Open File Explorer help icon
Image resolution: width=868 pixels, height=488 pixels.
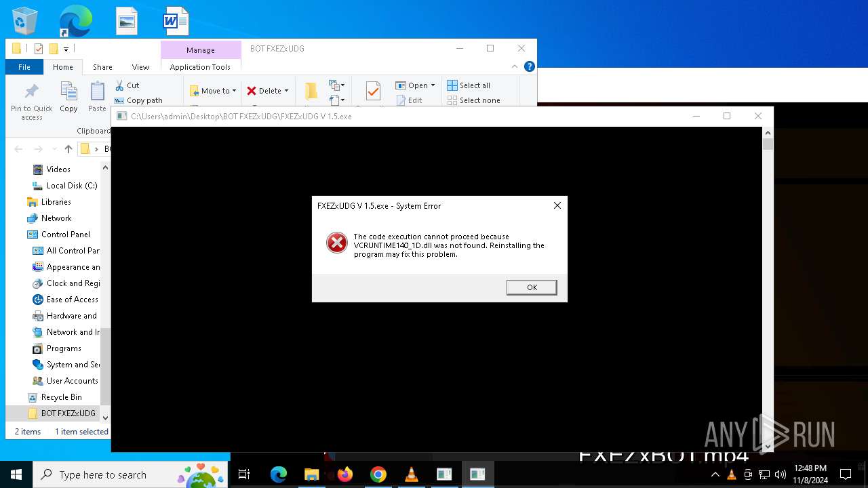(x=530, y=66)
